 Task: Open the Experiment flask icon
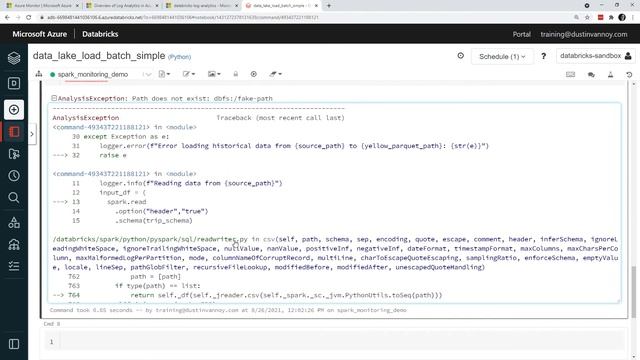(610, 75)
